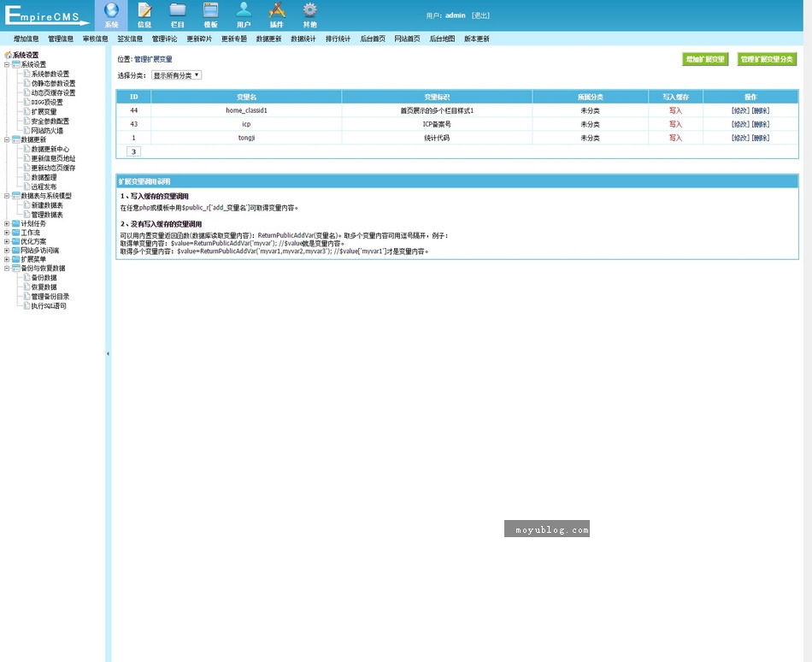Open 备份数据 in the sidebar tree

click(x=44, y=277)
